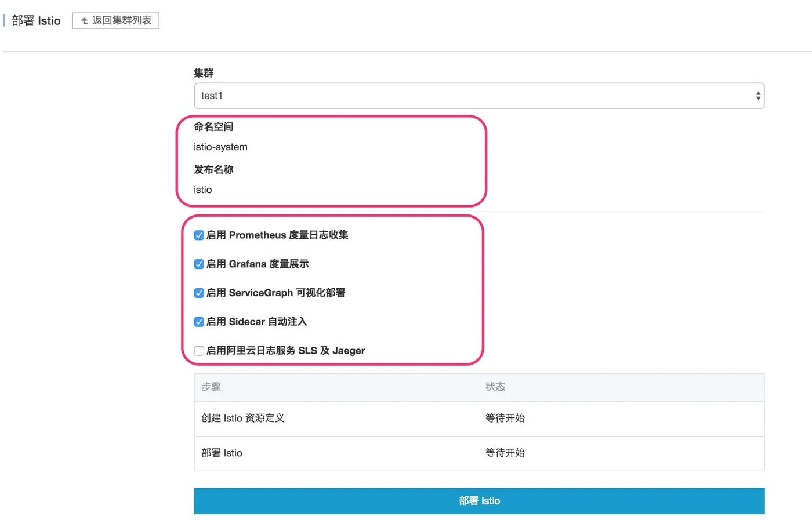Click the 状态 column header
Screen dimensions: 812x520
495,387
